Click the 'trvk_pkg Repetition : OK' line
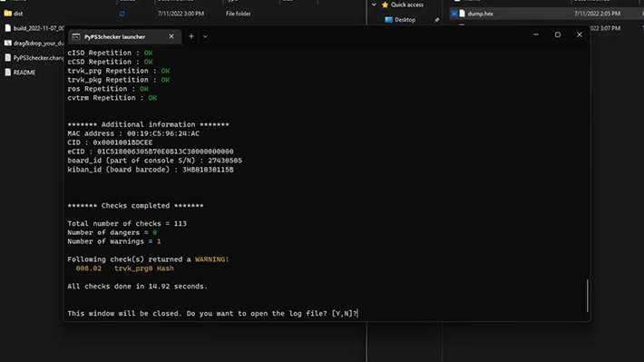 coord(119,80)
